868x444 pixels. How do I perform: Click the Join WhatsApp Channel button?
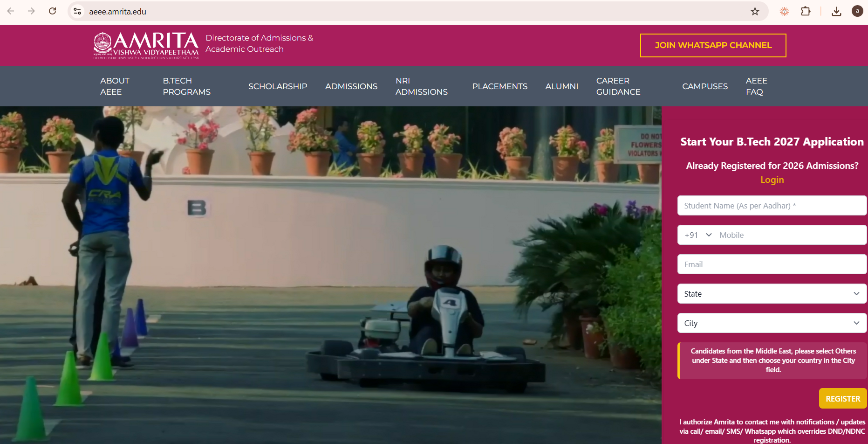713,45
